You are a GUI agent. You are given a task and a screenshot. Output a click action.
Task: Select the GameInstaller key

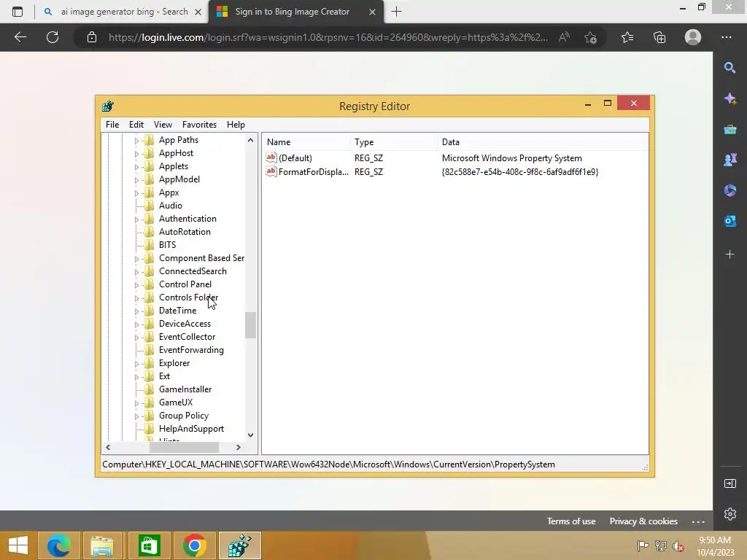(185, 389)
